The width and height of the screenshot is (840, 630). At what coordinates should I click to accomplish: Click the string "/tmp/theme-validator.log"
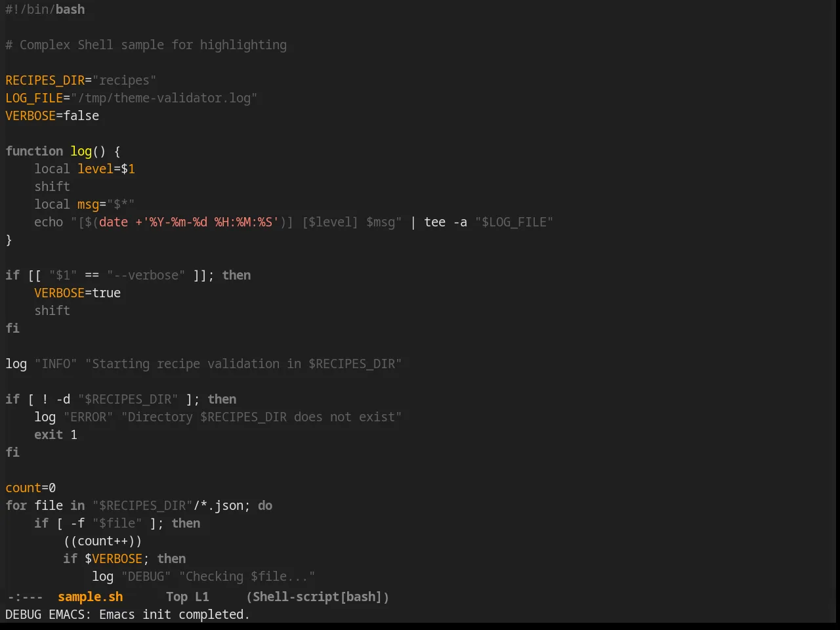point(164,98)
